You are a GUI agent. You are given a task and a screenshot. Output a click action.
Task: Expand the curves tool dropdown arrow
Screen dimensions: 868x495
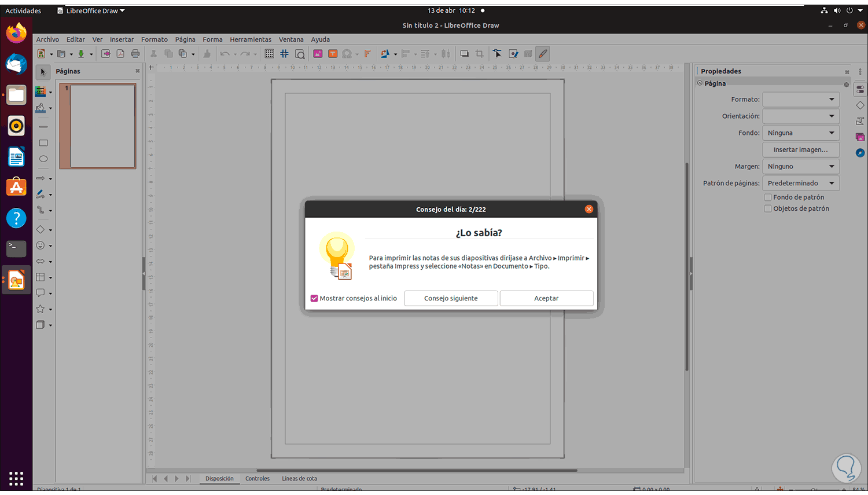(x=51, y=194)
